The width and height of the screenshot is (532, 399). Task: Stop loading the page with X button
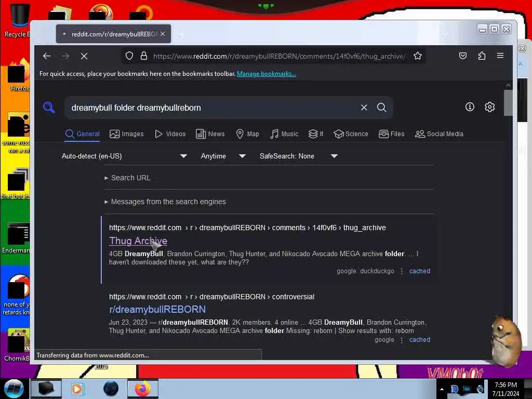84,56
